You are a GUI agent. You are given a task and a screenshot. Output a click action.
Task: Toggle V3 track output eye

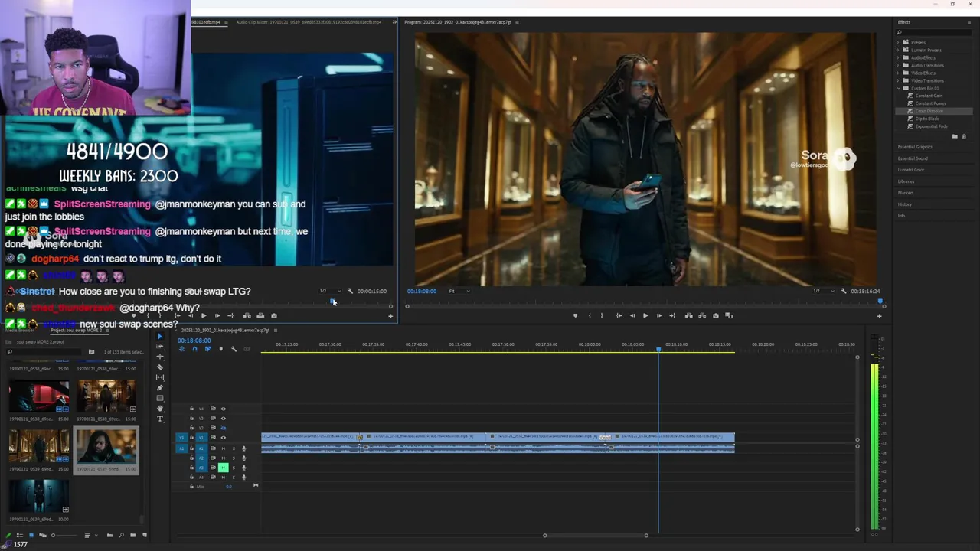(224, 419)
